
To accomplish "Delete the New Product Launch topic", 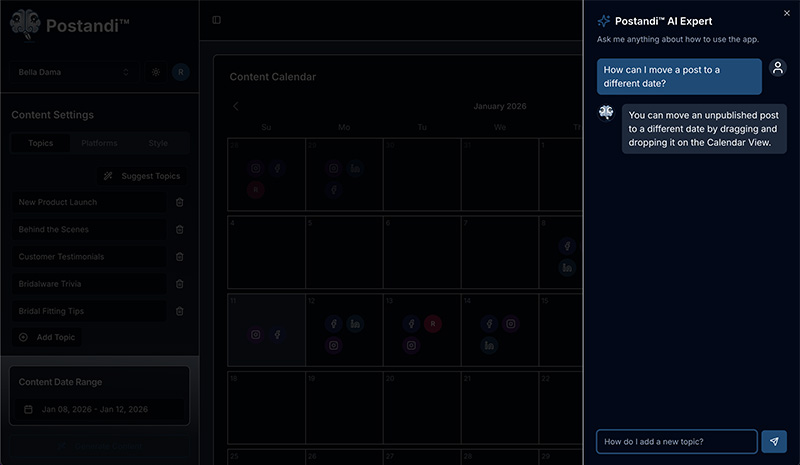I will point(179,202).
